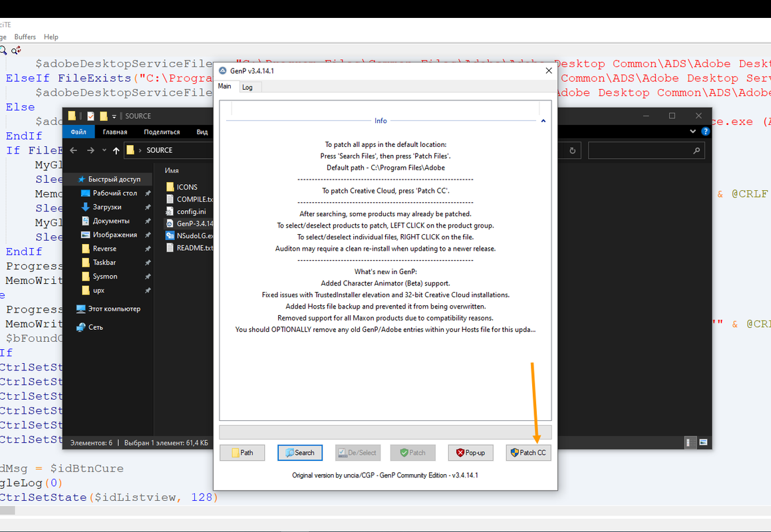The height and width of the screenshot is (532, 771).
Task: Go forward with Explorer's forward arrow
Action: tap(90, 150)
